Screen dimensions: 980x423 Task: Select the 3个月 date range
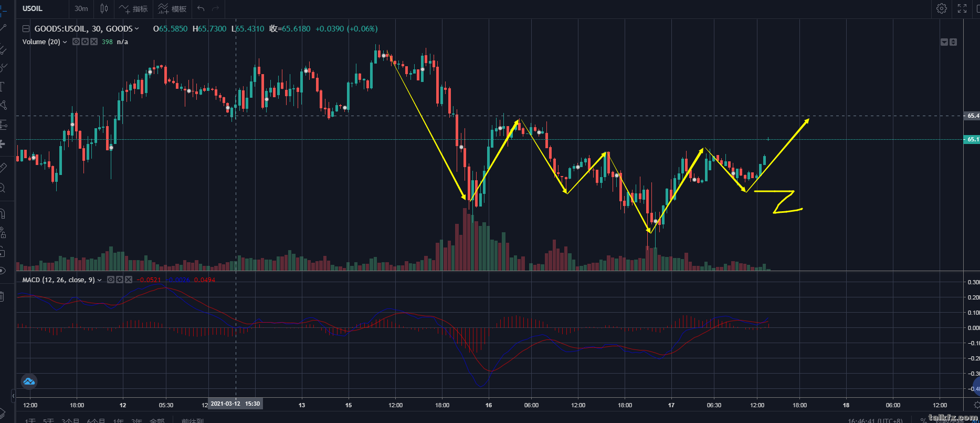click(x=70, y=420)
